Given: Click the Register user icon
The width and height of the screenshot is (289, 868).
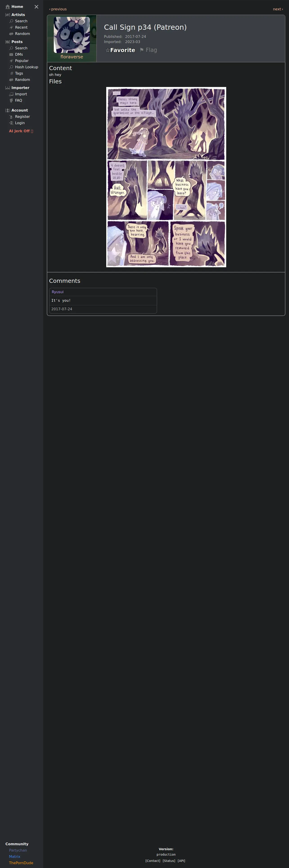Looking at the screenshot, I should (11, 116).
